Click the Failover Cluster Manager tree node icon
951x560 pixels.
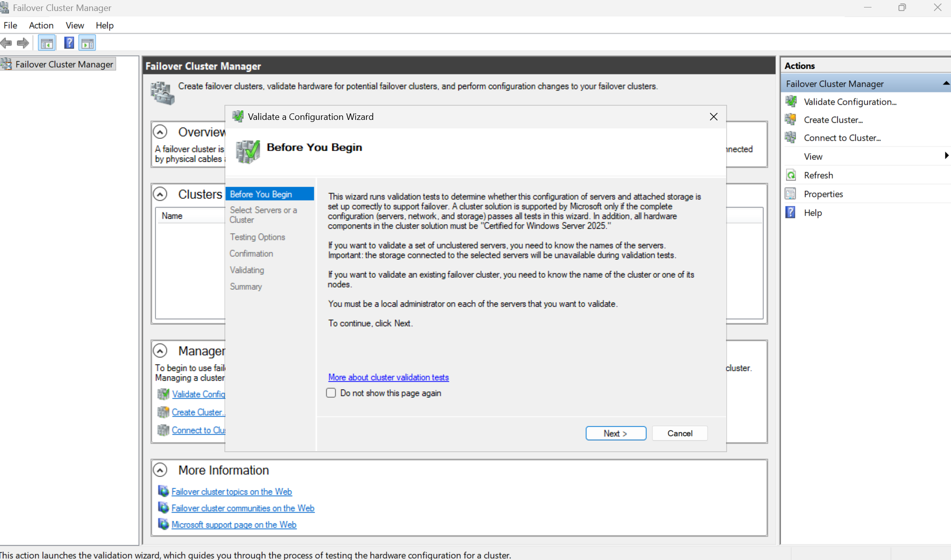6,64
